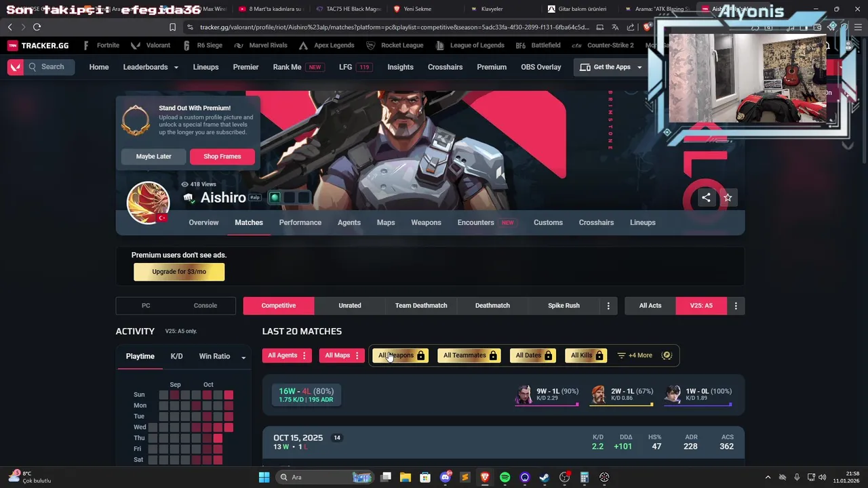Click the agent portrait with 9W - 1L
The height and width of the screenshot is (488, 868).
pos(524,394)
